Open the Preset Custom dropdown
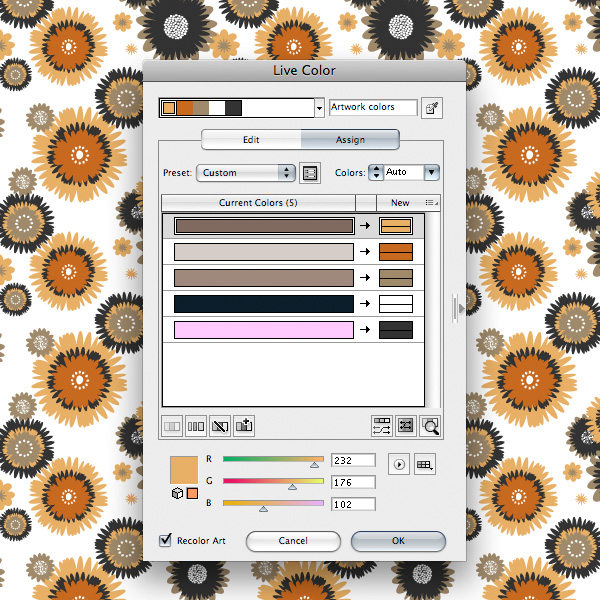Viewport: 600px width, 600px height. coord(246,173)
